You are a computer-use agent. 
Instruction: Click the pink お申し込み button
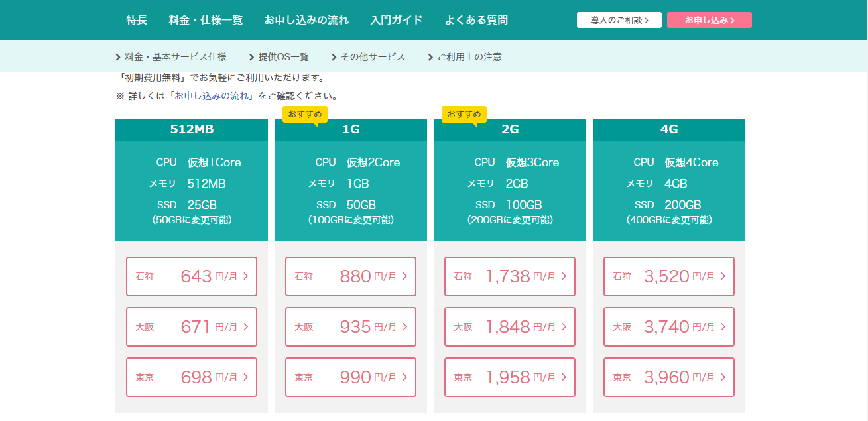tap(709, 19)
